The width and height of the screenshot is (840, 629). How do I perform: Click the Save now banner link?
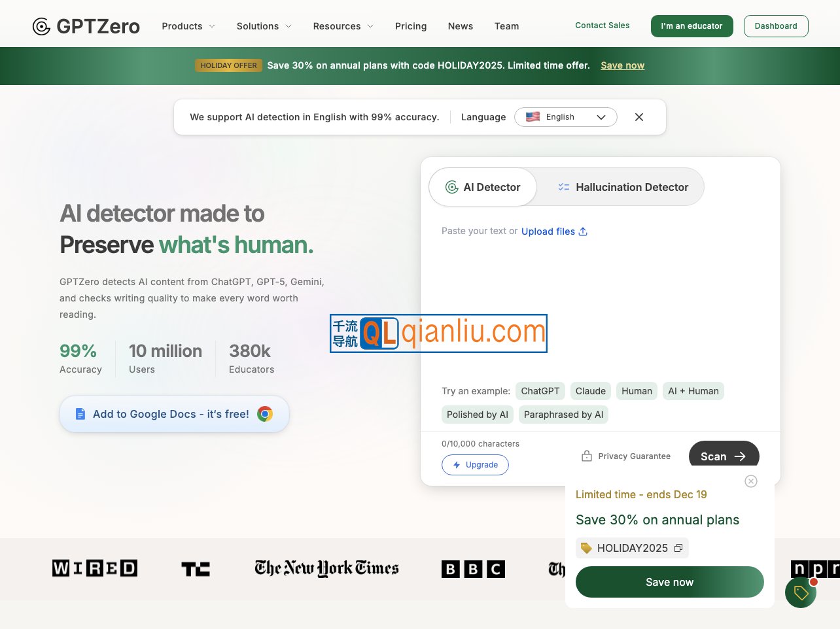(623, 65)
